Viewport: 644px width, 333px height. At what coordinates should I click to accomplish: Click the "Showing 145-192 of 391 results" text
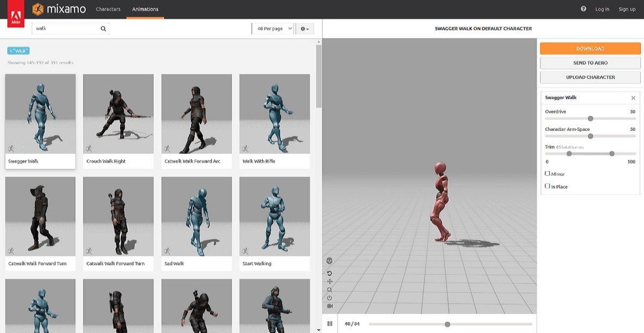[x=40, y=63]
